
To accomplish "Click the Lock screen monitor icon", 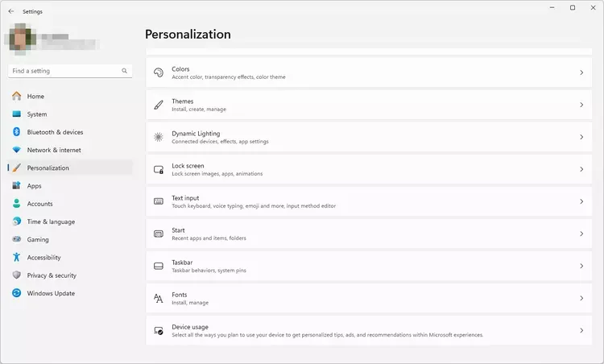I will [159, 169].
